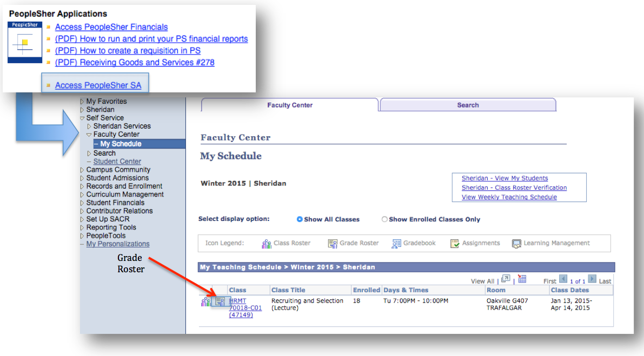644x356 pixels.
Task: Click the Class Title column header
Action: click(x=288, y=291)
